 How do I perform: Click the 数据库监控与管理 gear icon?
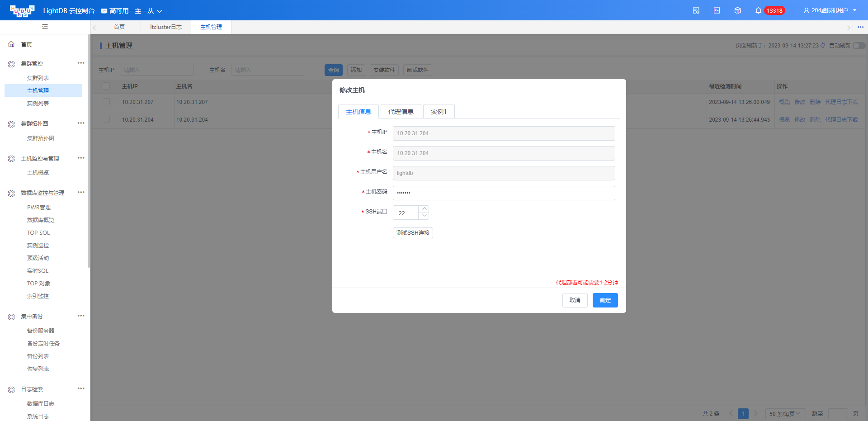click(x=11, y=193)
